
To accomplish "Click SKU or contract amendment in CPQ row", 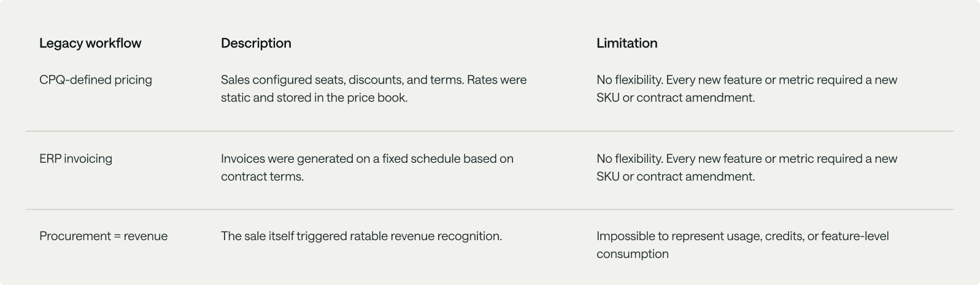I will click(676, 98).
